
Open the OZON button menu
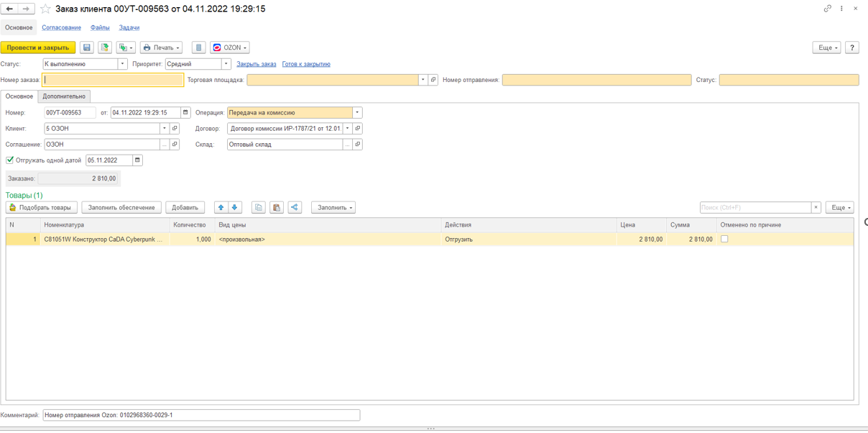[230, 47]
